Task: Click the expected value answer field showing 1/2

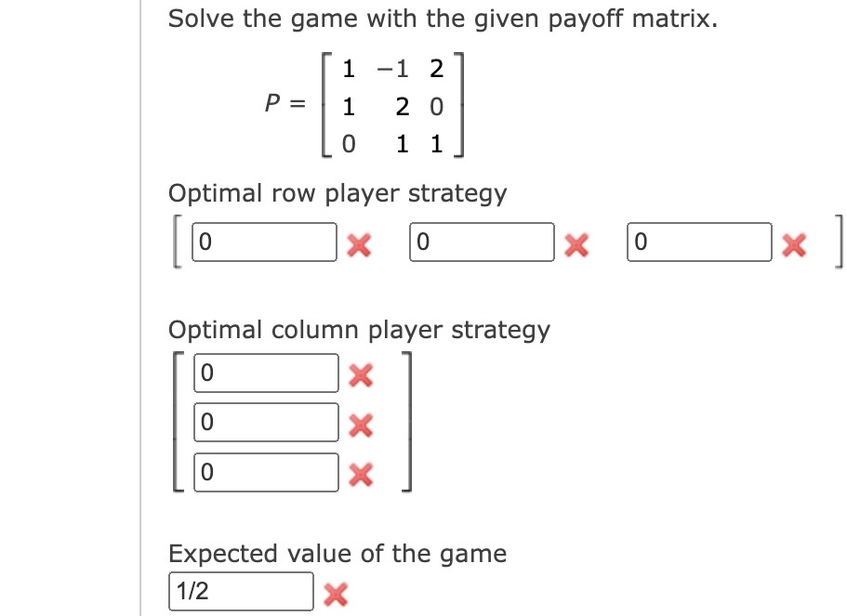Action: tap(240, 592)
